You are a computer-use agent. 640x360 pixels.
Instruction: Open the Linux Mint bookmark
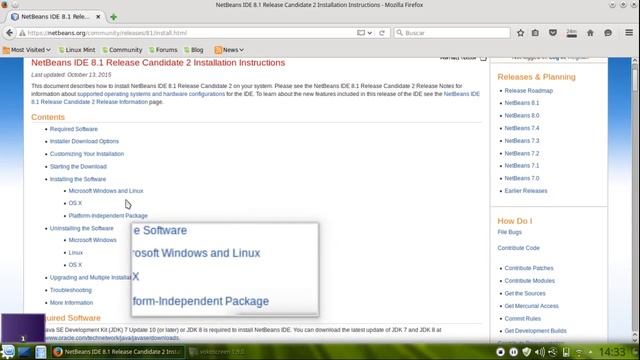pyautogui.click(x=77, y=50)
